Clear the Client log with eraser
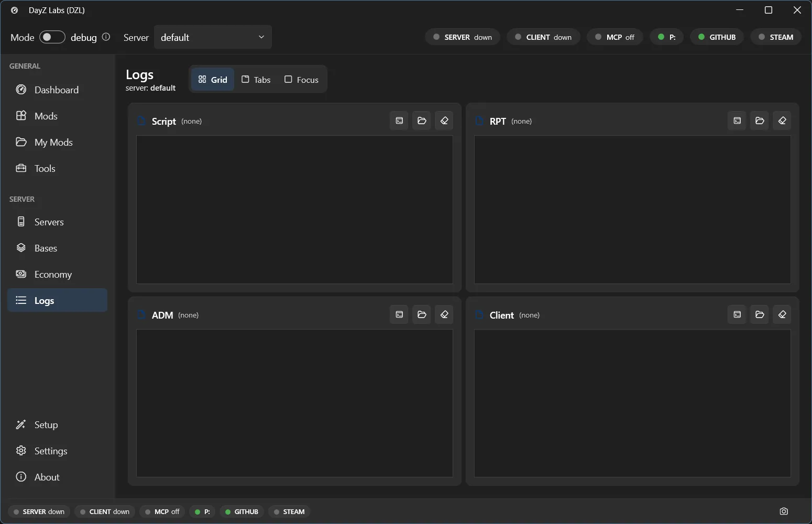Viewport: 812px width, 524px height. [782, 315]
